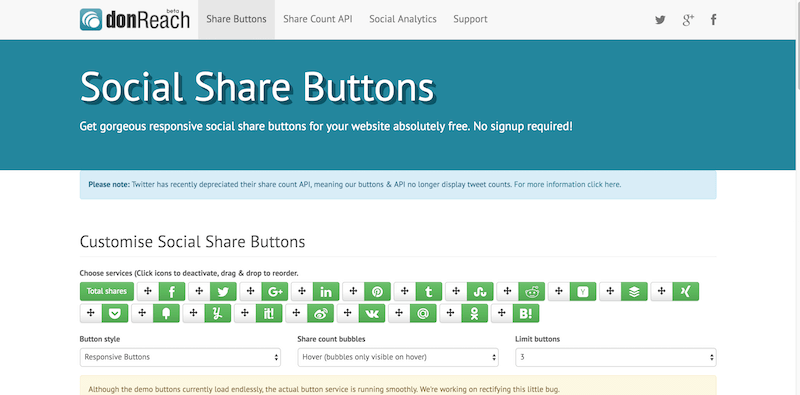Click the Hacker News Y service icon
This screenshot has width=800, height=395.
(583, 291)
